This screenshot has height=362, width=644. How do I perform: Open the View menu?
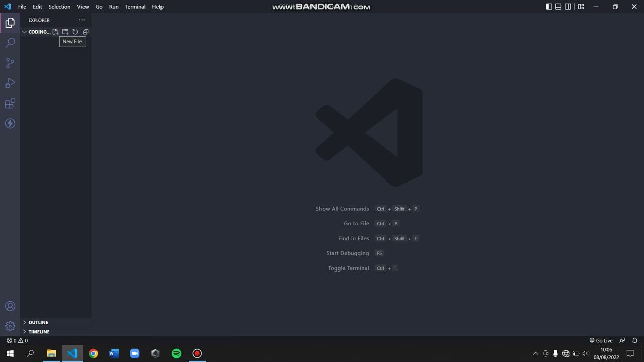pos(83,7)
